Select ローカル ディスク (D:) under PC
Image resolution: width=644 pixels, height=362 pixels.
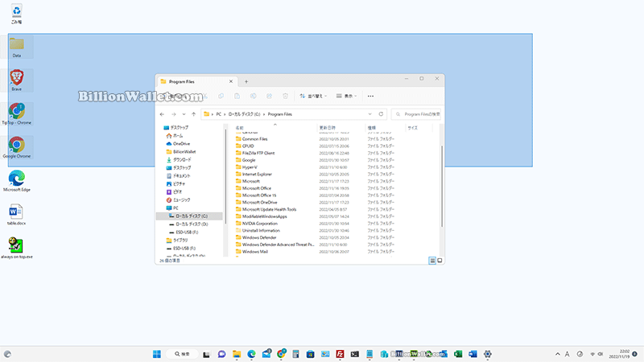189,224
